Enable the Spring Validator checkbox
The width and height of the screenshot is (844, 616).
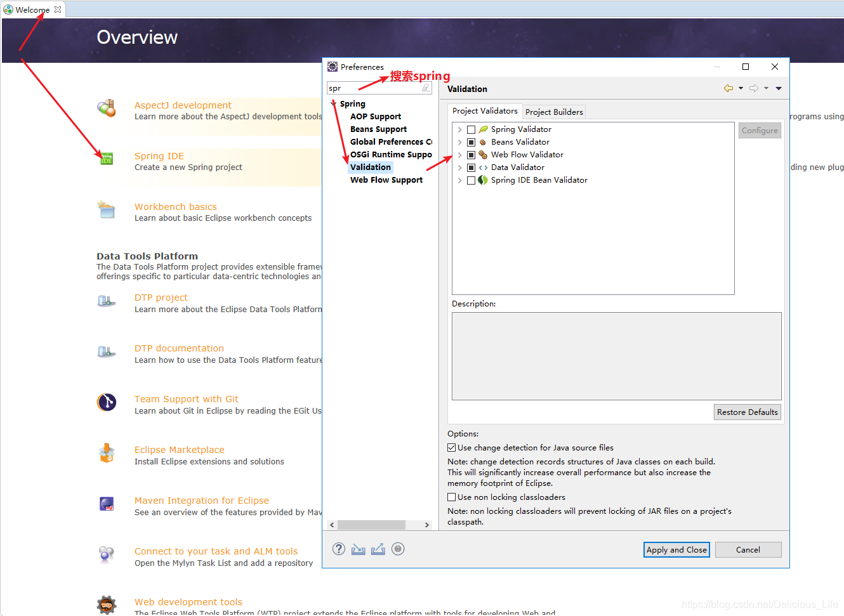[471, 129]
